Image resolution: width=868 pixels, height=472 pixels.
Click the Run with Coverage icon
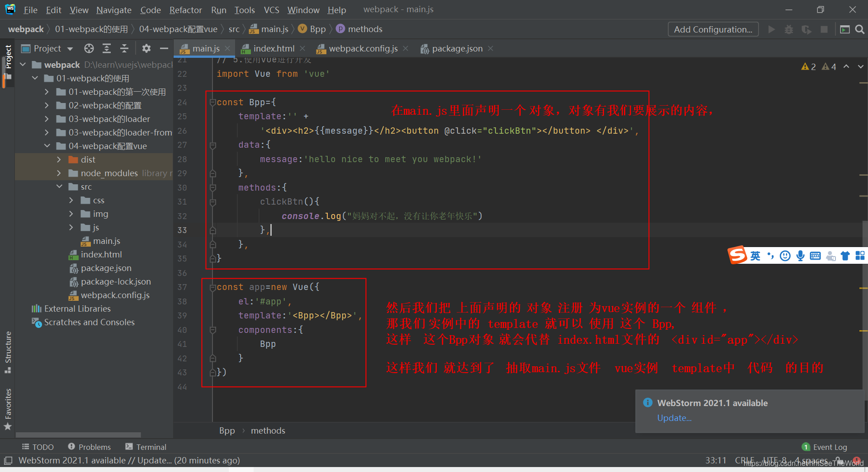click(x=806, y=29)
